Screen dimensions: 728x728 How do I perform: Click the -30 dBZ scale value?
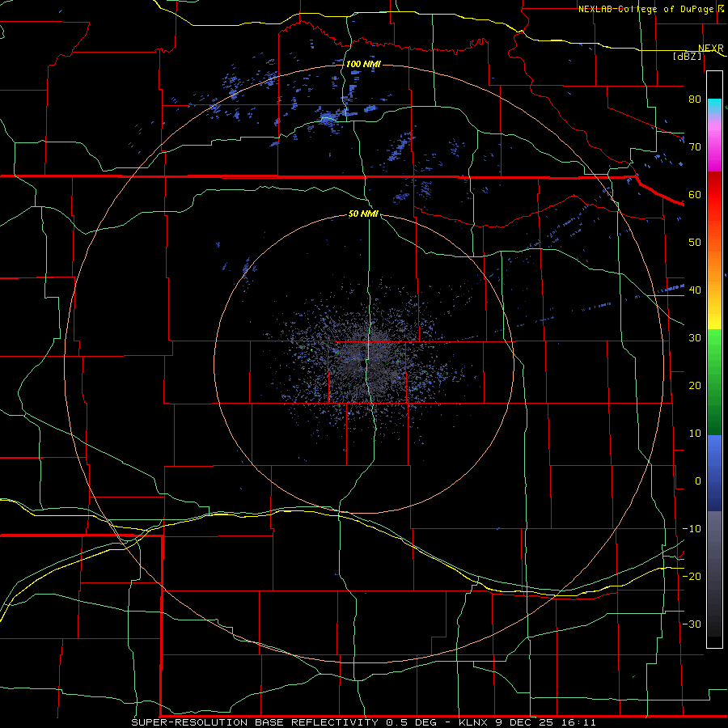click(692, 624)
